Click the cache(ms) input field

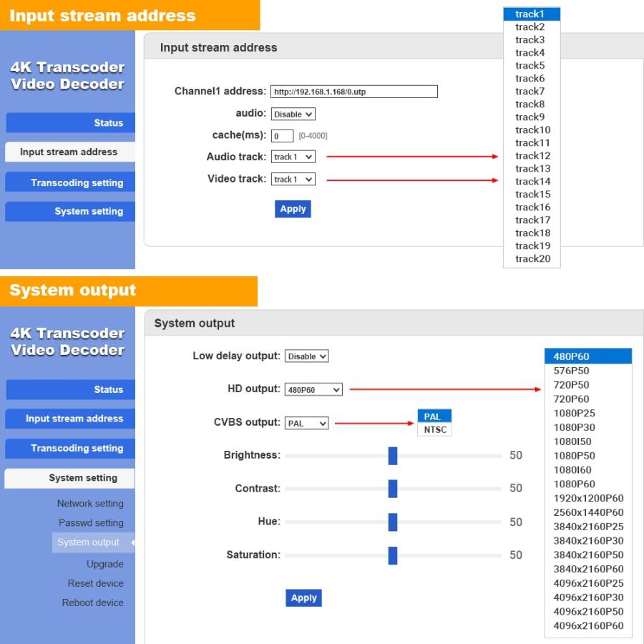click(x=282, y=136)
